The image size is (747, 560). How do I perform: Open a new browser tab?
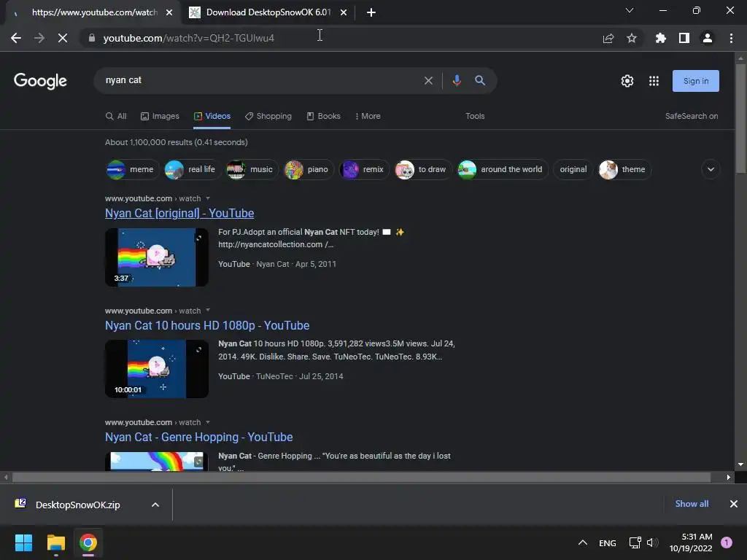pos(371,12)
